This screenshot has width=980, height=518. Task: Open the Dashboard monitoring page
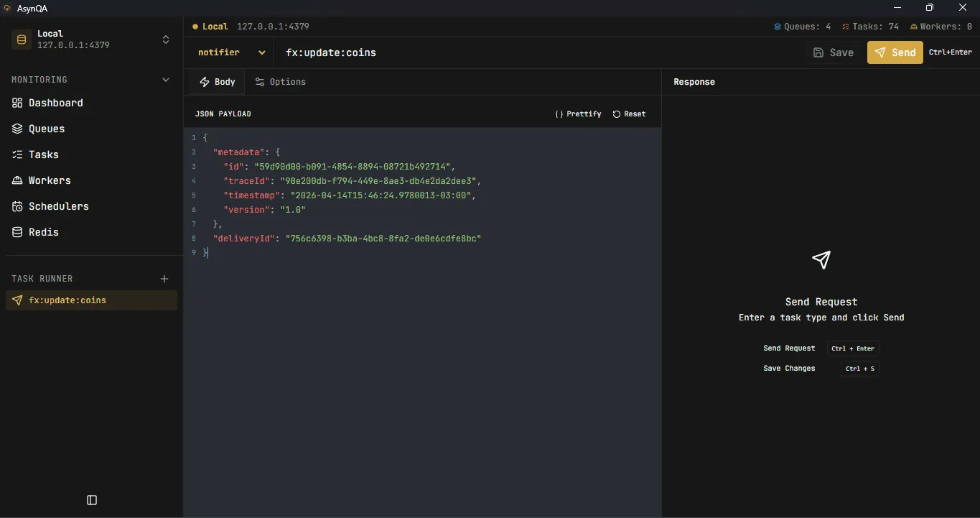click(x=91, y=103)
